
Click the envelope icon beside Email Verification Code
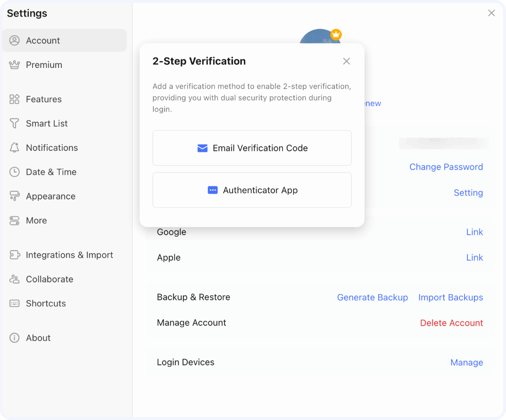202,148
